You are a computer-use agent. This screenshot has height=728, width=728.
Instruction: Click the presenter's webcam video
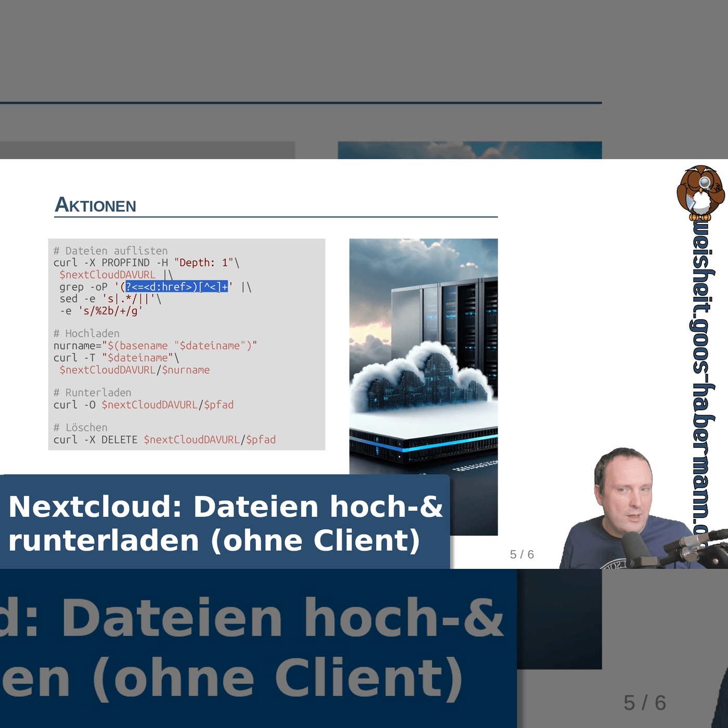[644, 508]
